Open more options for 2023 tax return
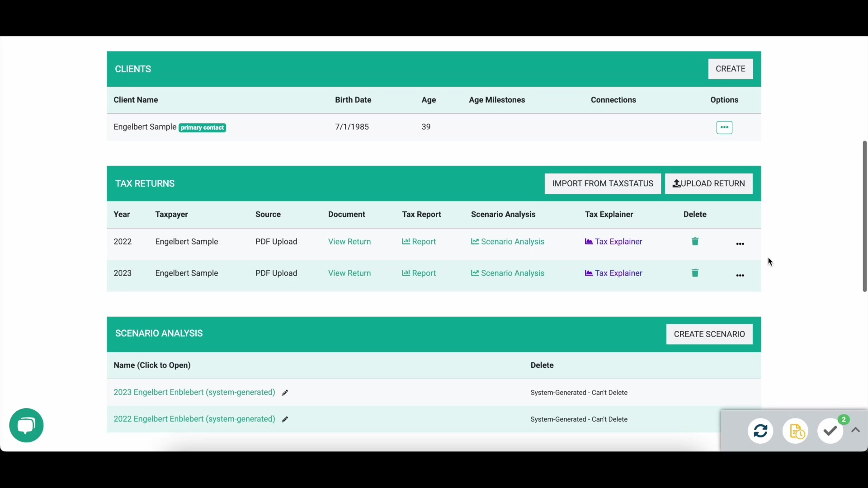 coord(740,275)
